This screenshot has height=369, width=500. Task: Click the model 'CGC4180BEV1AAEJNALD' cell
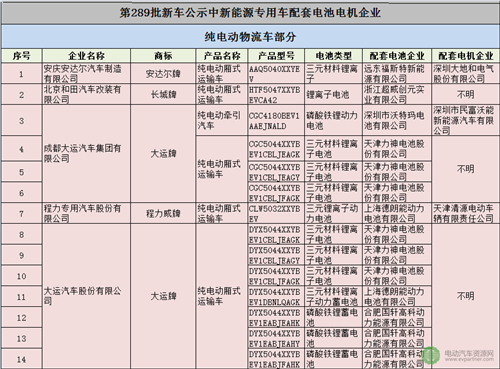pyautogui.click(x=276, y=120)
